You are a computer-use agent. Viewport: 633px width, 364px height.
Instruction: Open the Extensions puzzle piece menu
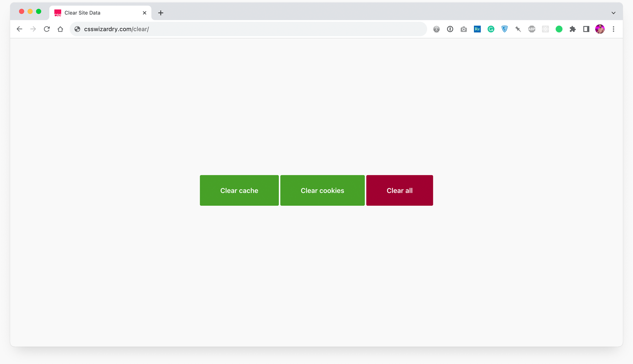click(x=573, y=29)
